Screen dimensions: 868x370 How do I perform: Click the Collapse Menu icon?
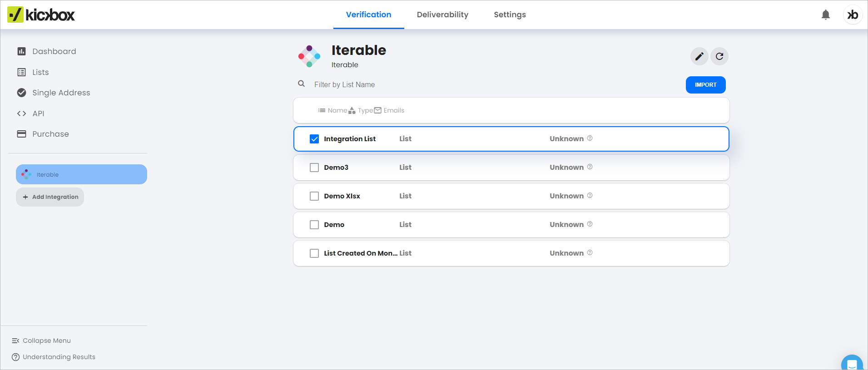coord(15,340)
